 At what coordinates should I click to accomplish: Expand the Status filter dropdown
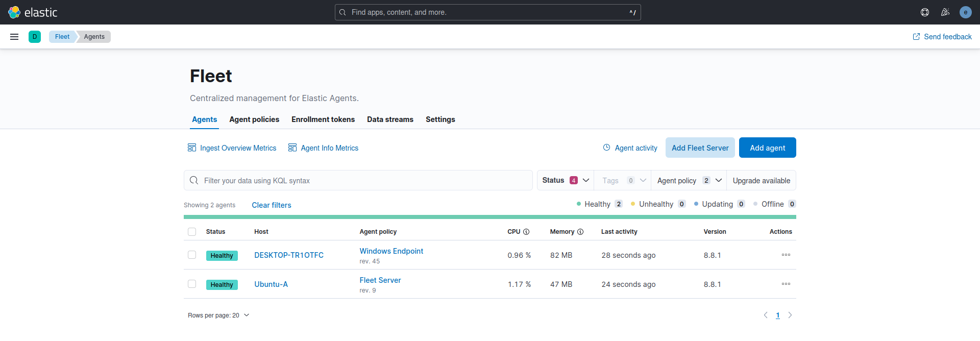566,180
